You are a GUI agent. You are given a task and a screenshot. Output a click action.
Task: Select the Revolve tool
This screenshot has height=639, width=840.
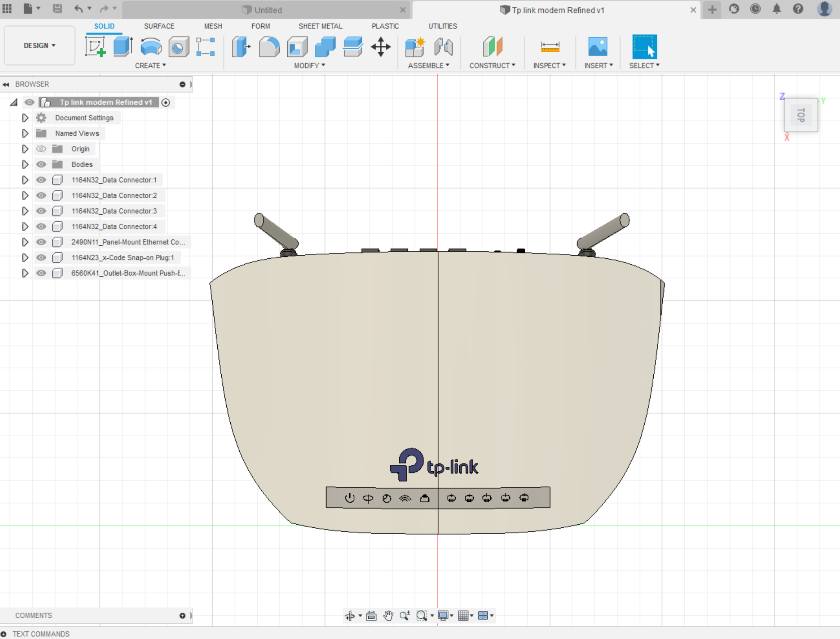click(151, 47)
